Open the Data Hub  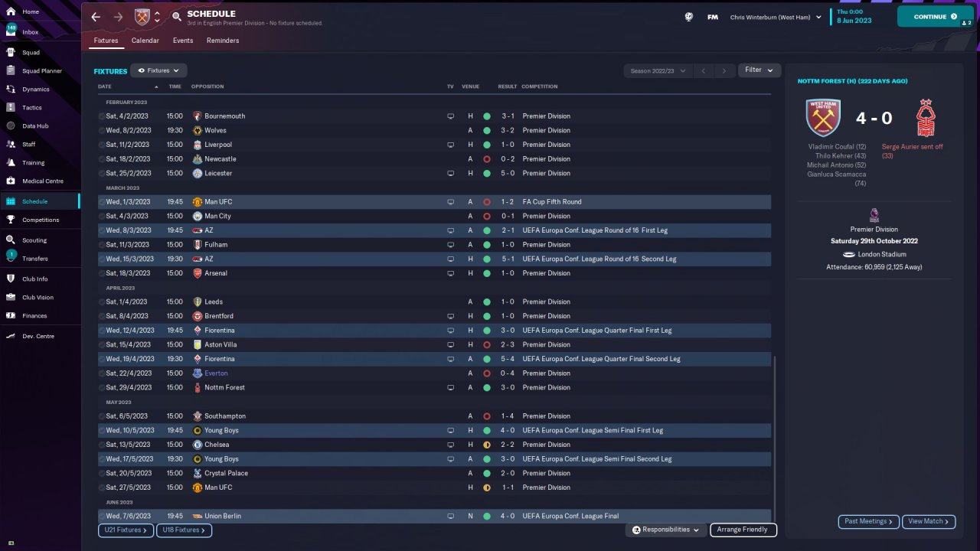click(35, 126)
